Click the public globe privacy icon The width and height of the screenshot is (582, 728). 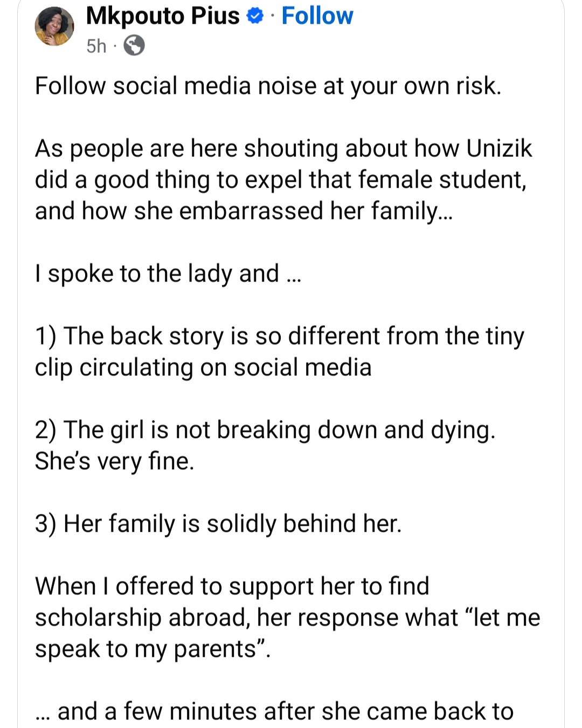click(134, 46)
